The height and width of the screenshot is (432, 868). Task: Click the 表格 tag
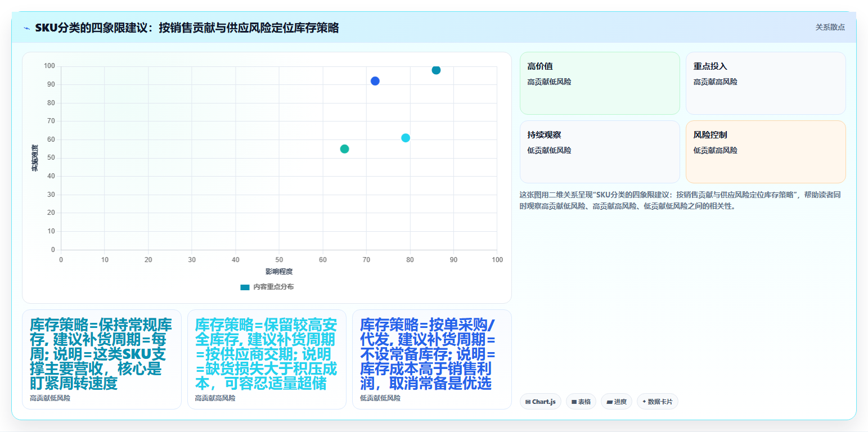point(581,402)
